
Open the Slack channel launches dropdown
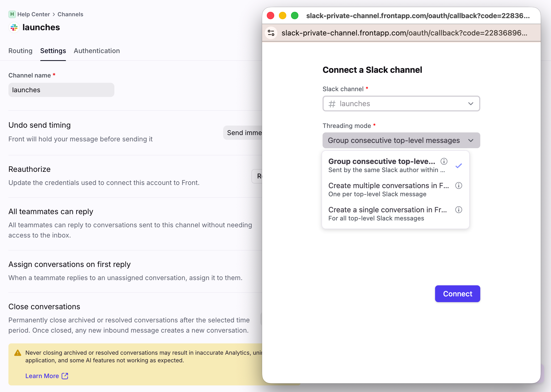pyautogui.click(x=401, y=104)
